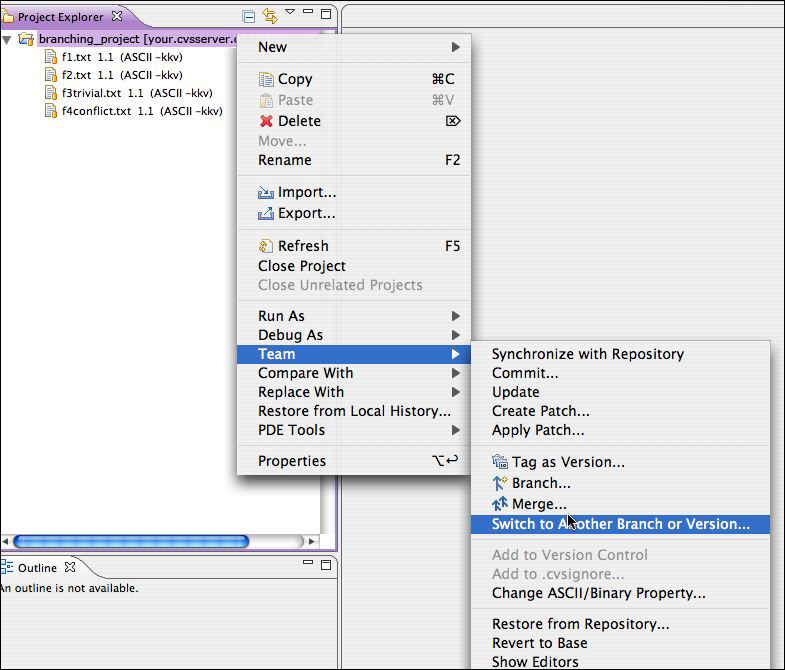785x670 pixels.
Task: Click the Import icon in context menu
Action: (266, 193)
